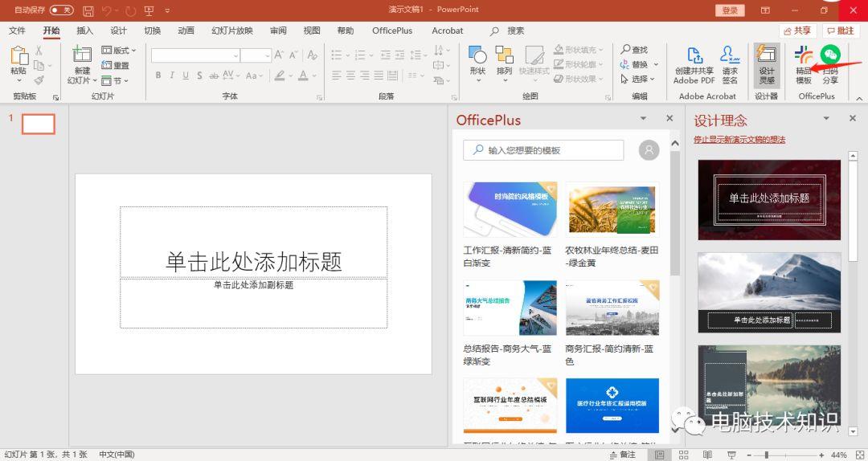Select slide 1 thumbnail in the slide pane
This screenshot has height=461, width=868.
click(39, 124)
